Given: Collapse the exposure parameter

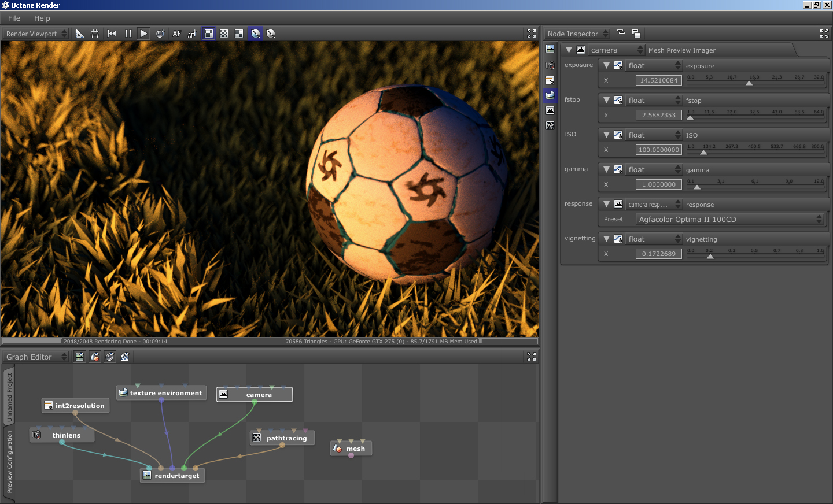Looking at the screenshot, I should pos(606,65).
